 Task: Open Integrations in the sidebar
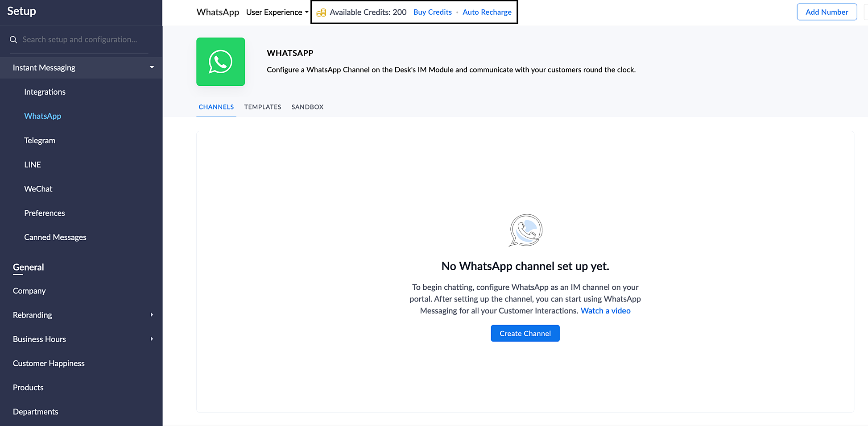(x=45, y=92)
